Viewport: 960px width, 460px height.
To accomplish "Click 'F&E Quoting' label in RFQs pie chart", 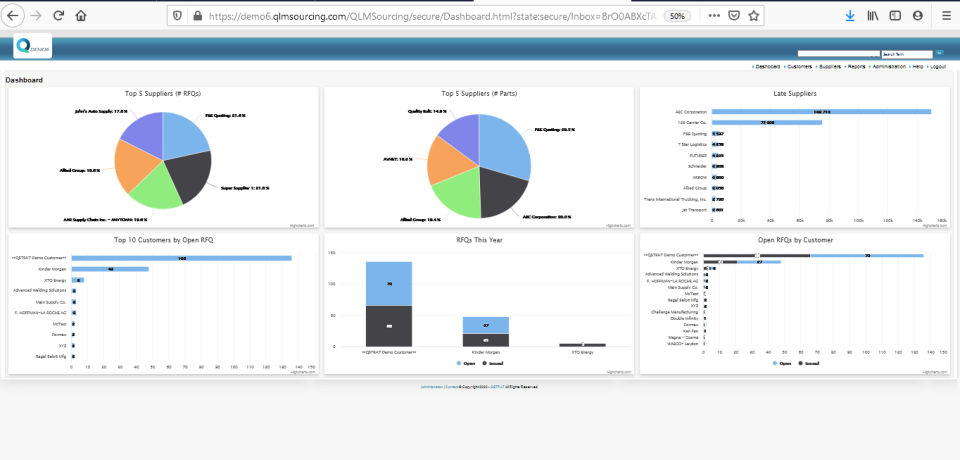I will (226, 115).
